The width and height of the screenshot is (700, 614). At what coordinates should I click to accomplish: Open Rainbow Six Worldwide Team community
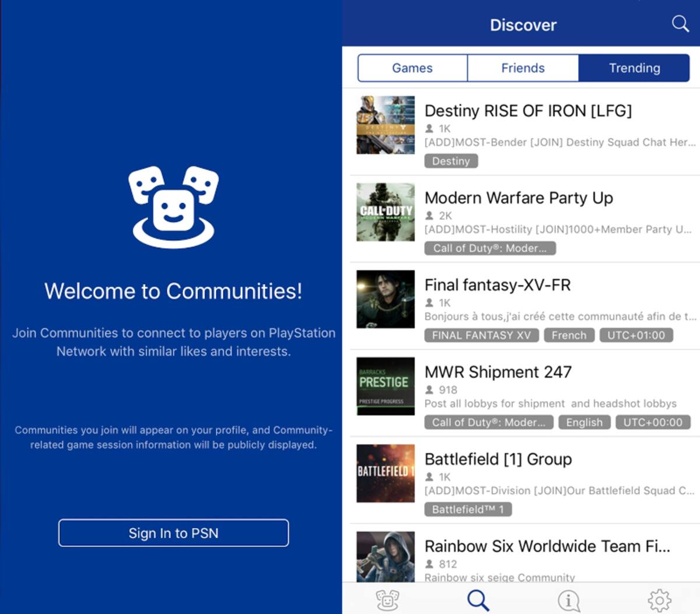(525, 553)
